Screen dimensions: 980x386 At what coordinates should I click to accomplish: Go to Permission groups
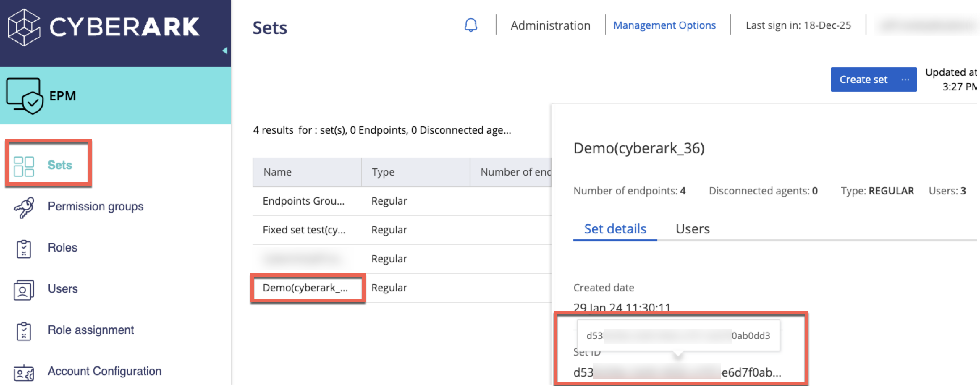(x=96, y=206)
